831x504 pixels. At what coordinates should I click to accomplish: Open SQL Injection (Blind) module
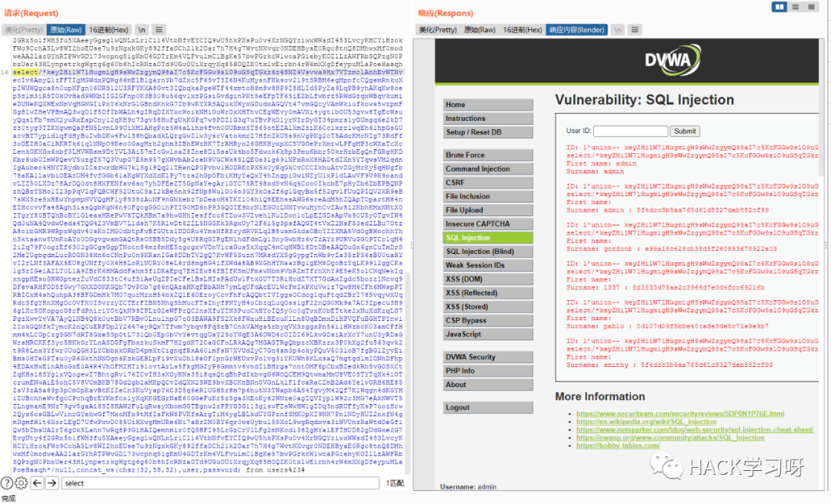point(488,251)
